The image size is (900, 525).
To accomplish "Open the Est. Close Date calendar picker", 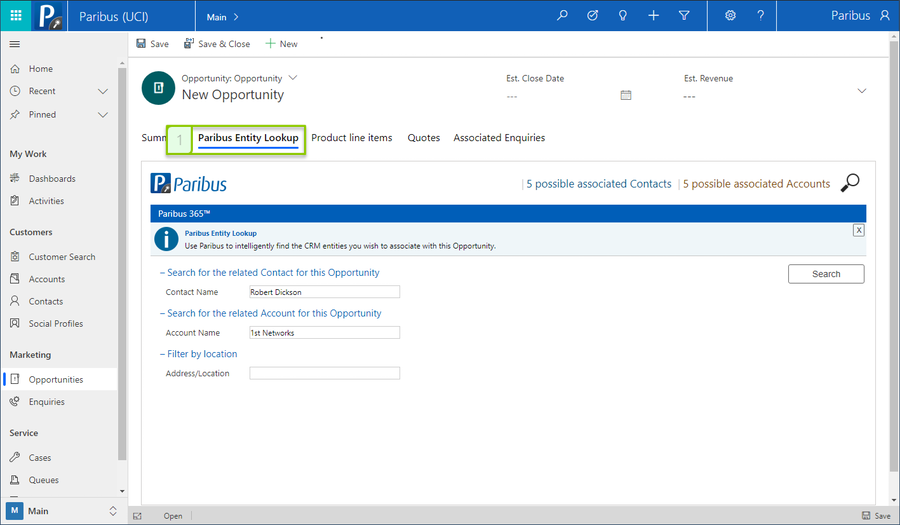I will pos(626,95).
